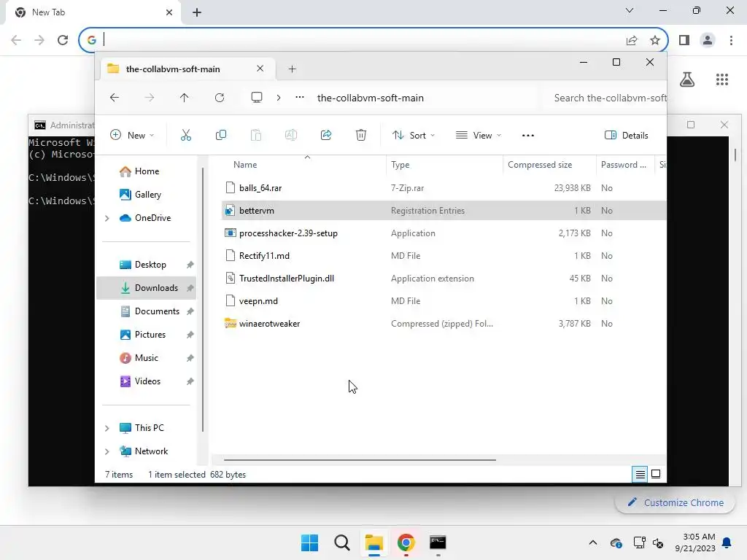Go back in File Explorer
The height and width of the screenshot is (560, 747).
point(115,98)
